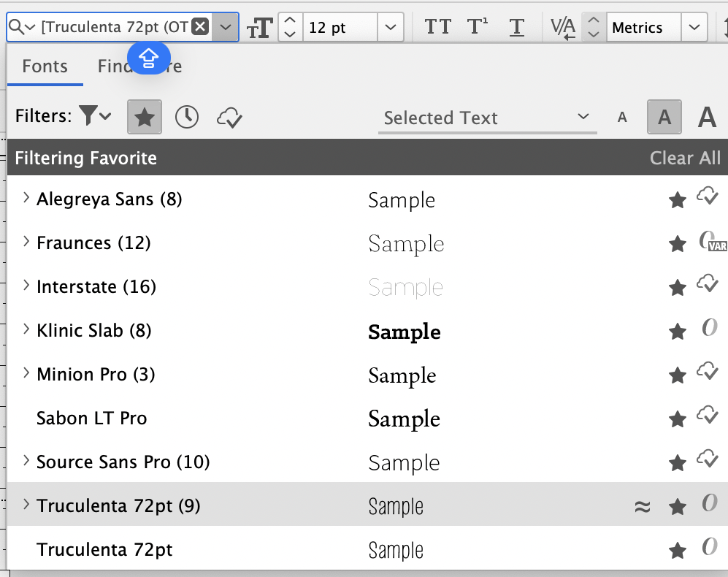
Task: Increase kerning with stepper up arrow
Action: (x=594, y=20)
